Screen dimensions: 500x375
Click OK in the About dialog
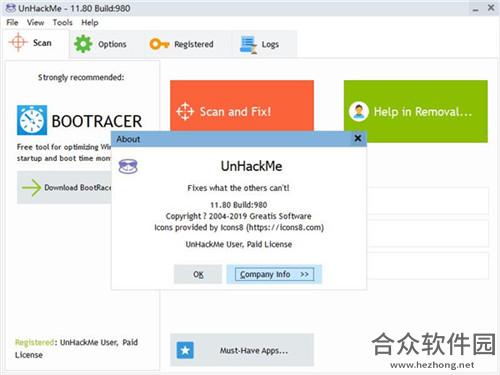(x=198, y=274)
